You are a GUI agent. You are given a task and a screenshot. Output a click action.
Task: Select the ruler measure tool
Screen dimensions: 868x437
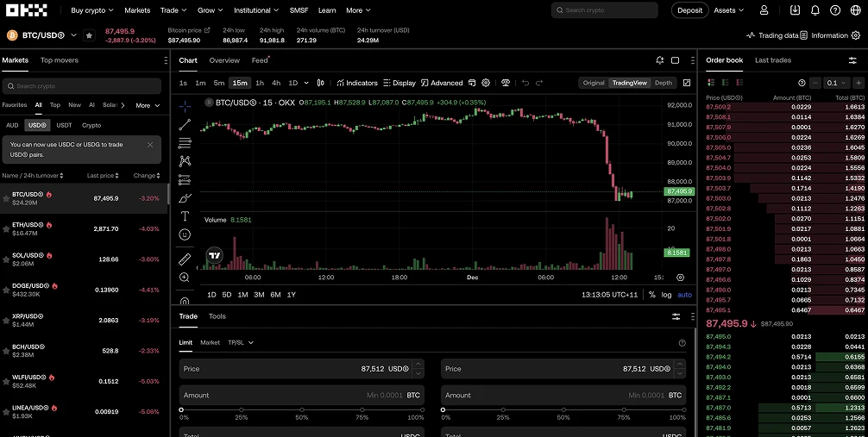[x=185, y=259]
